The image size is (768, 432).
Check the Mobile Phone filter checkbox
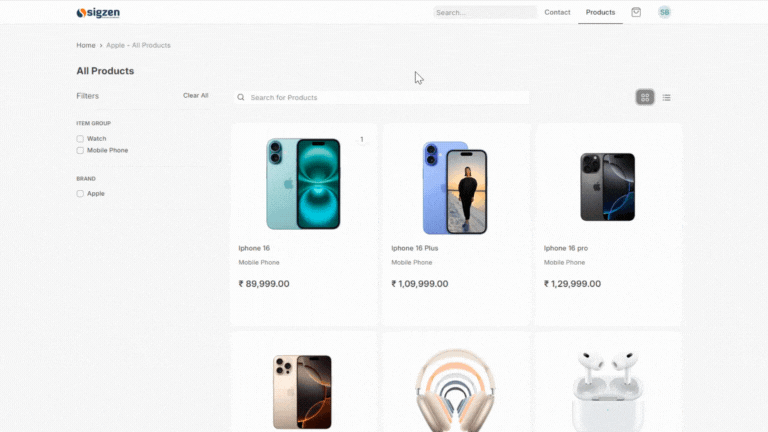click(80, 150)
